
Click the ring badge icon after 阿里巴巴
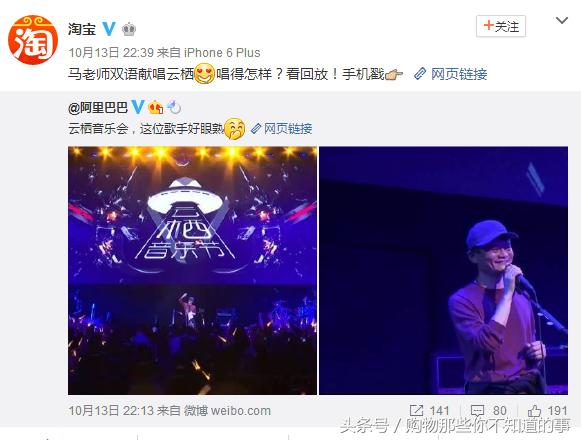[x=174, y=107]
